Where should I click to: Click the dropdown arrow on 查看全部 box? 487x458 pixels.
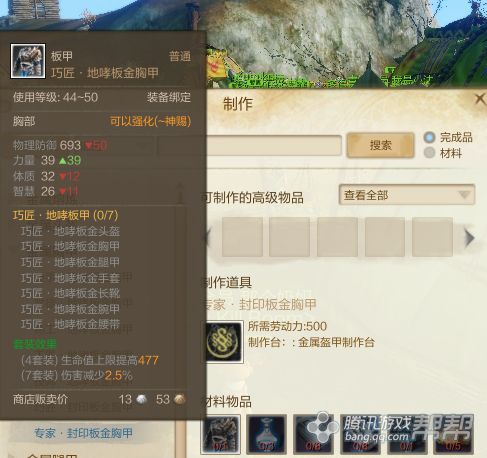pos(464,195)
